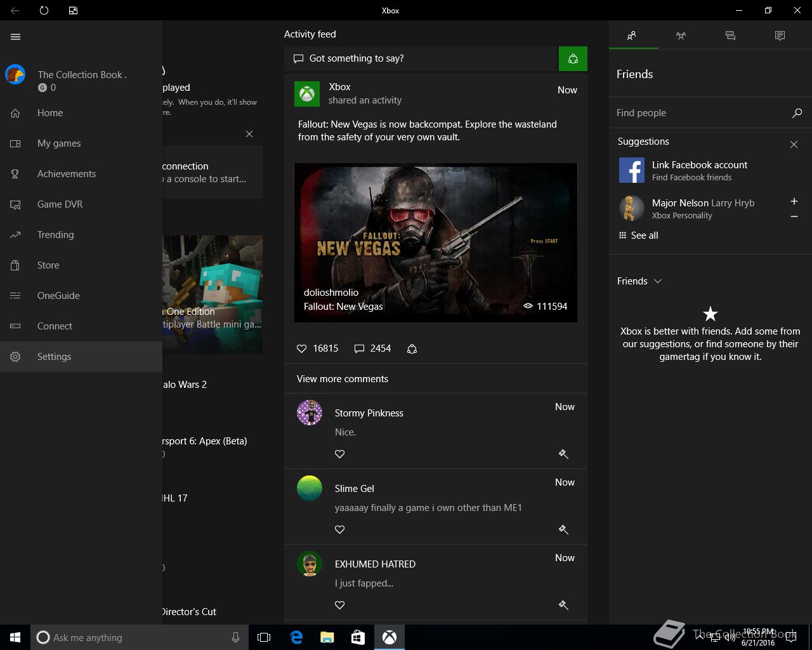Open OneGuide from sidebar

point(81,296)
